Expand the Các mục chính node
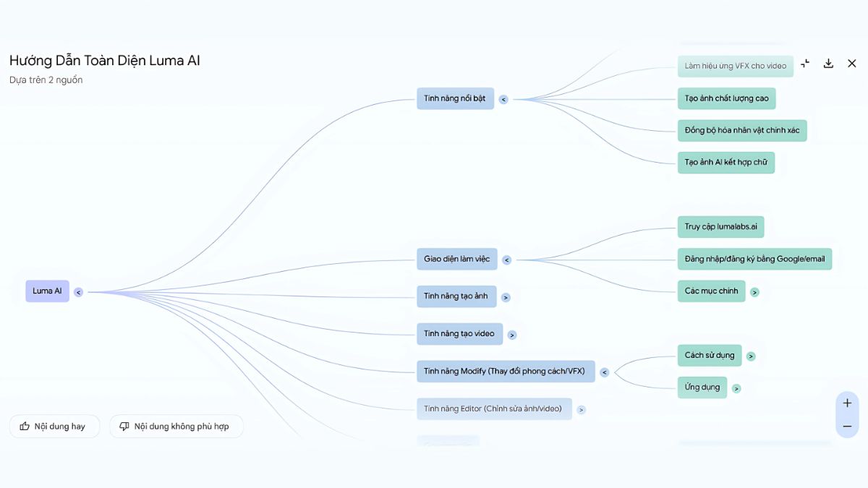This screenshot has width=868, height=488. pyautogui.click(x=754, y=292)
